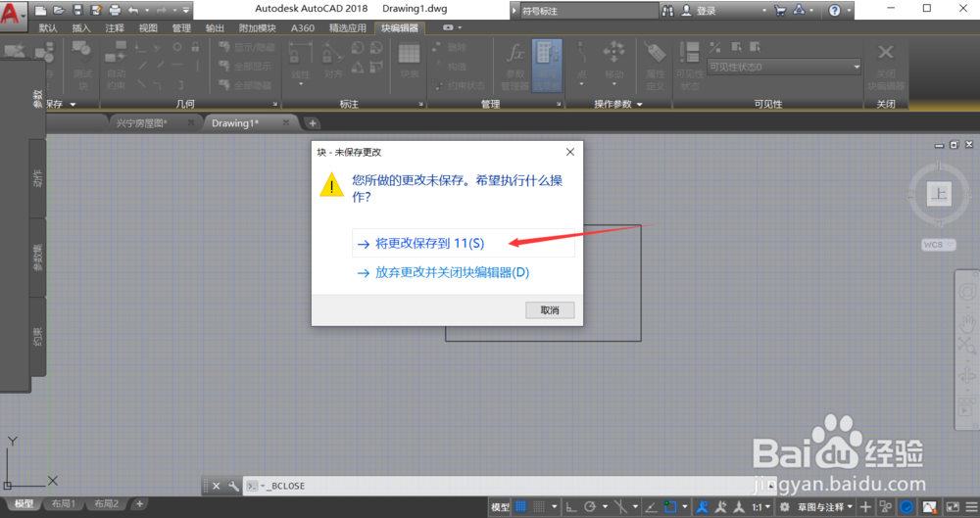Click the help question mark icon
980x518 pixels.
834,11
